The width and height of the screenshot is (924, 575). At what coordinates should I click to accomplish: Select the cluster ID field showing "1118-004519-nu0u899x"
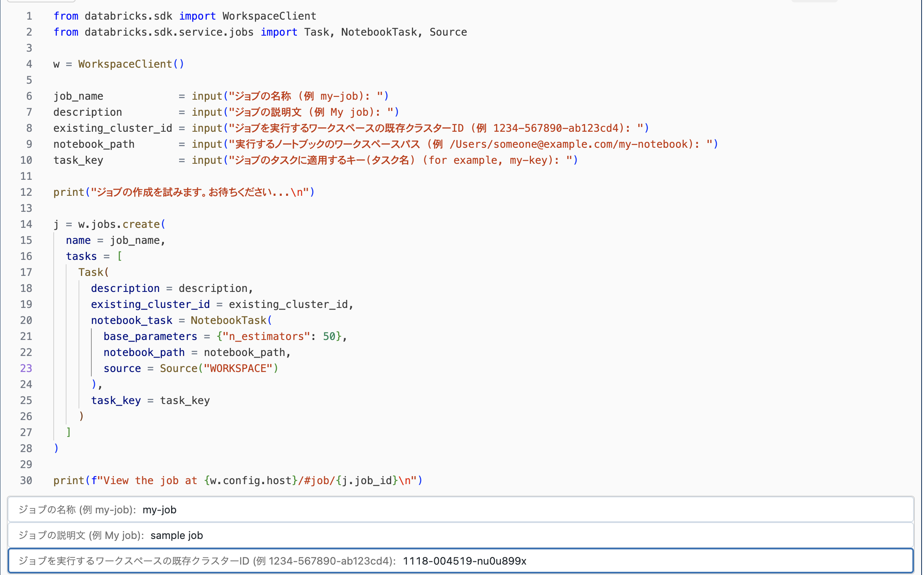(x=465, y=561)
